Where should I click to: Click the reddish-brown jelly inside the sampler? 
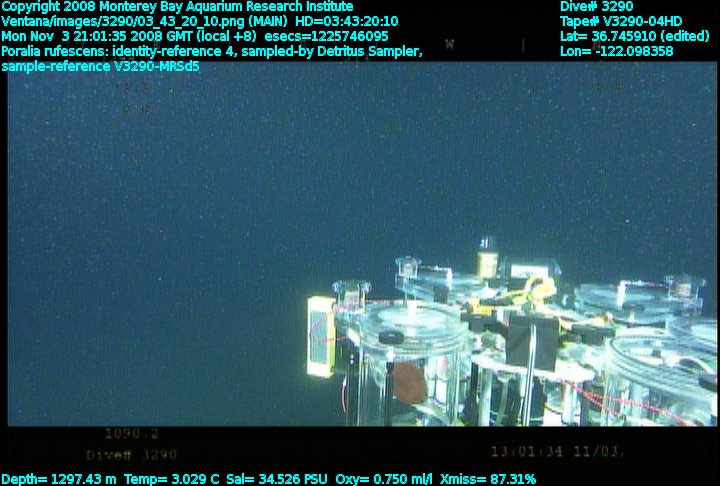pos(409,383)
